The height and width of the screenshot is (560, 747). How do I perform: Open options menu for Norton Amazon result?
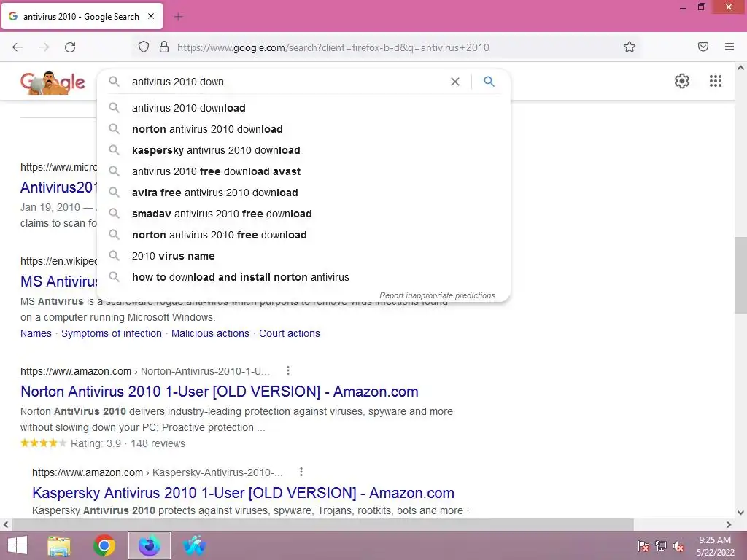point(287,370)
